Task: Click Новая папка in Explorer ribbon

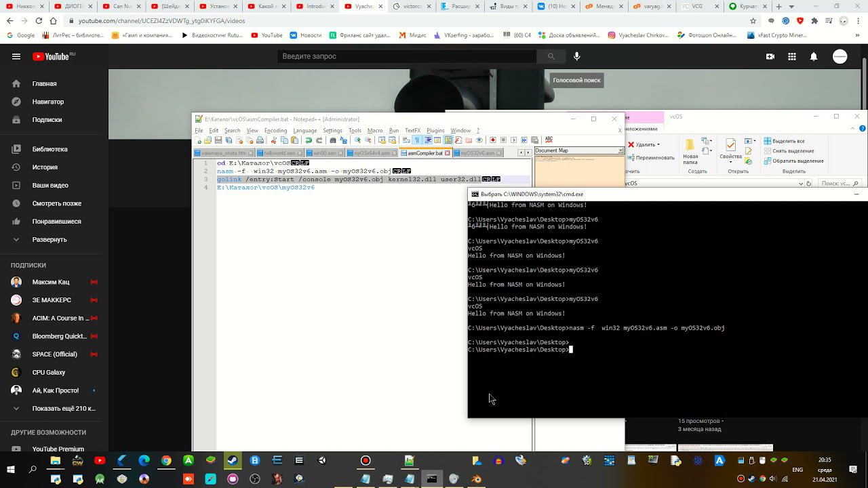Action: (x=690, y=152)
